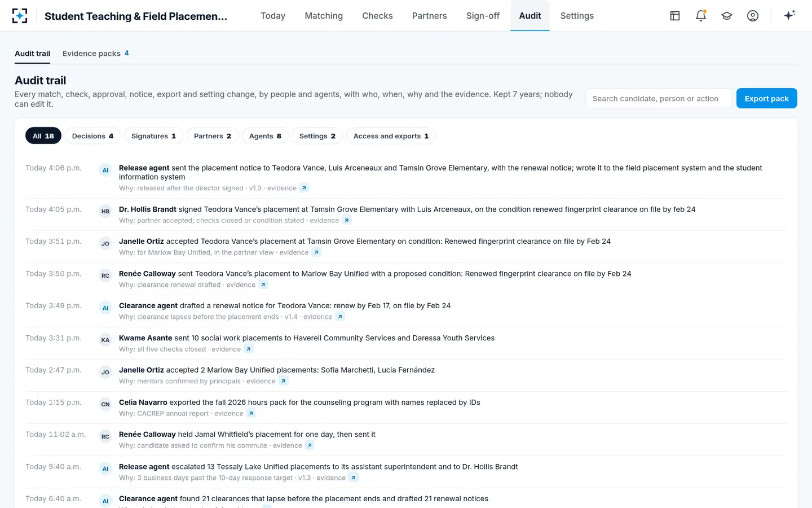Go to the Today tab
The image size is (812, 508).
click(273, 16)
